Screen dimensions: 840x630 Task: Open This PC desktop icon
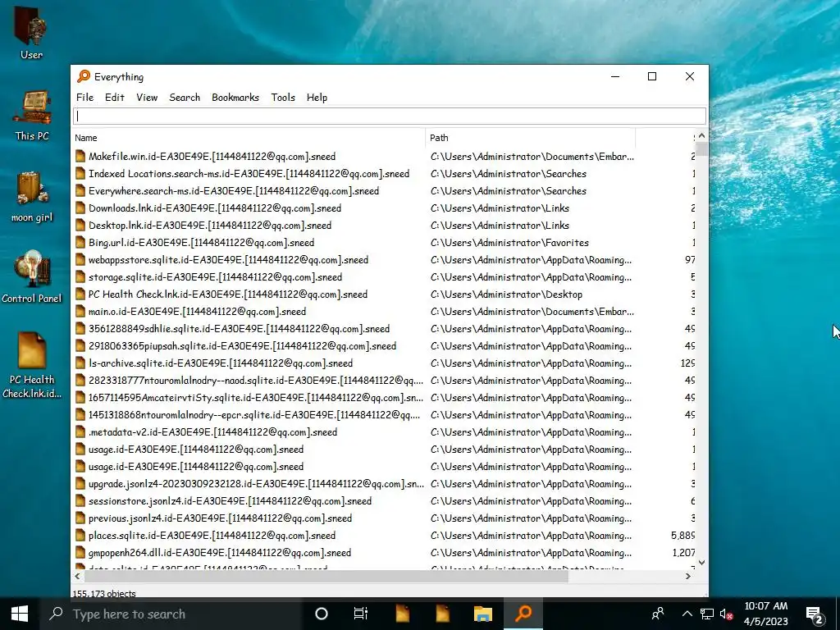point(32,115)
